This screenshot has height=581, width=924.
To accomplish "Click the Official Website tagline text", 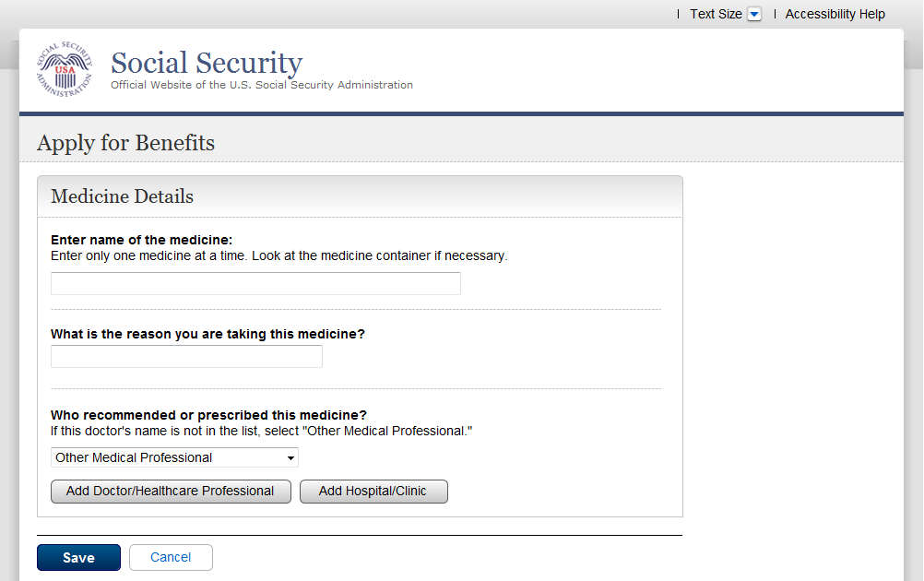I will coord(262,85).
